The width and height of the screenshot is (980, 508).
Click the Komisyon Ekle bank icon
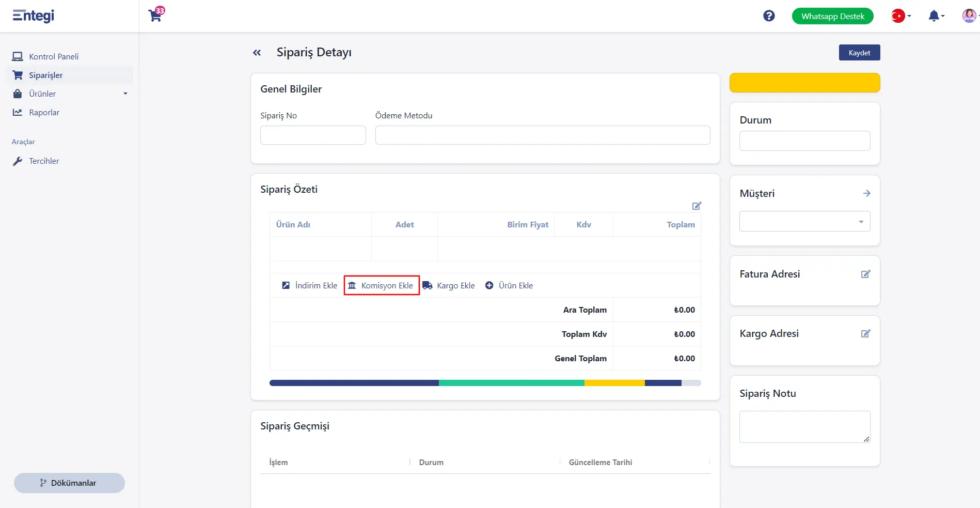pos(352,285)
